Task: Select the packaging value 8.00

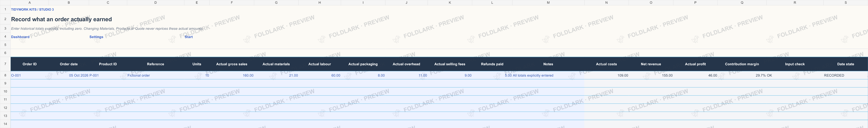Action: 363,75
